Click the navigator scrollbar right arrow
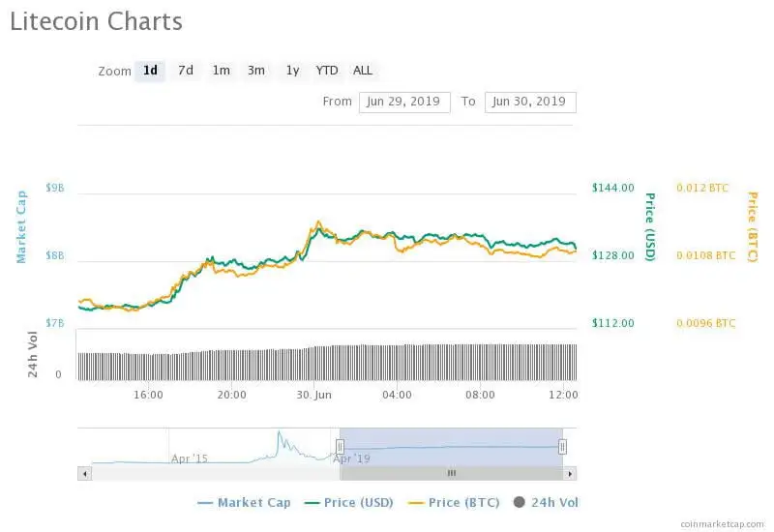774x532 pixels. (x=571, y=473)
